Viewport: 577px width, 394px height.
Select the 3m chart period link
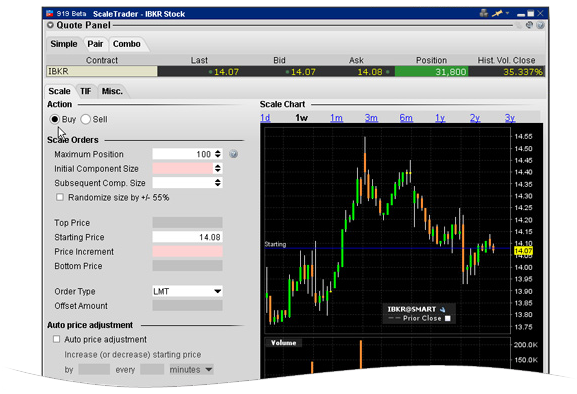click(x=371, y=118)
